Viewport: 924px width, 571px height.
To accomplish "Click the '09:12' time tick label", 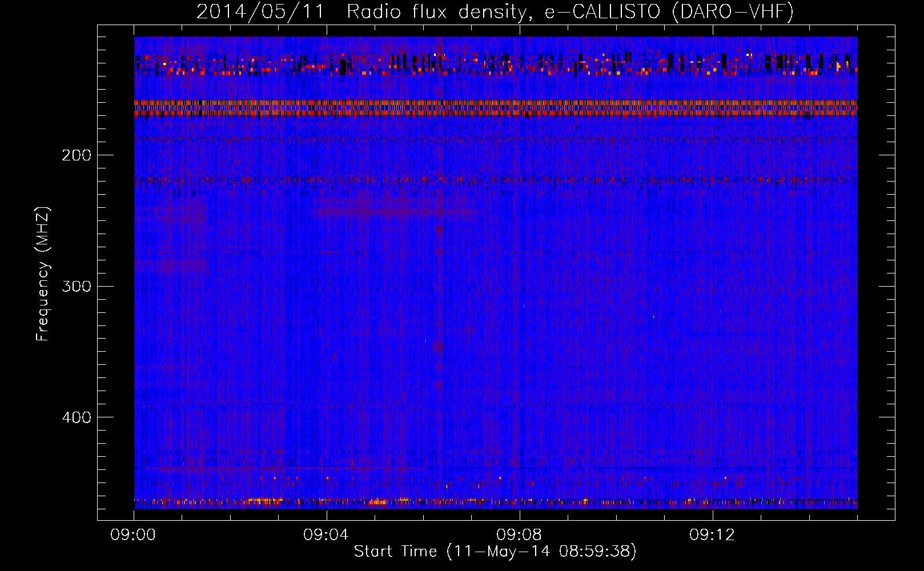I will [x=712, y=535].
